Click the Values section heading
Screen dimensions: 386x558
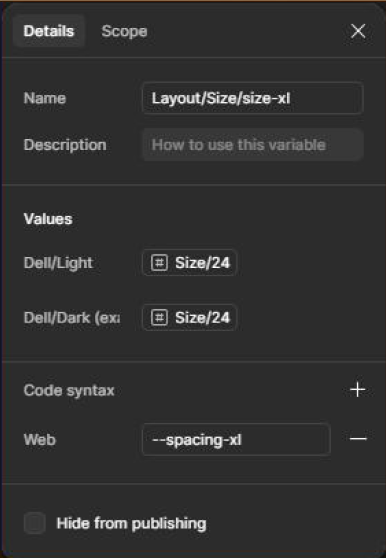coord(48,219)
